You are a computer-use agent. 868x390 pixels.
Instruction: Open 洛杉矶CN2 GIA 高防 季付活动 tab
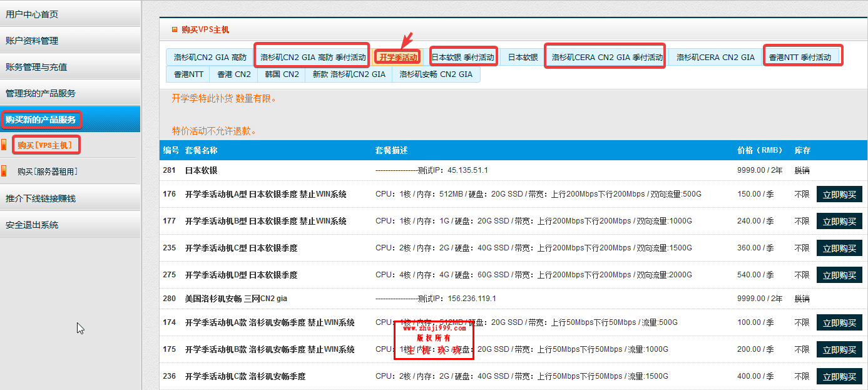coord(313,57)
